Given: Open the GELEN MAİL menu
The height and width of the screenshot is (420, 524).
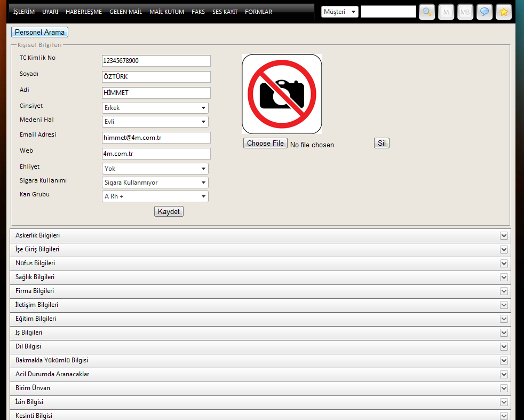Looking at the screenshot, I should click(x=125, y=12).
